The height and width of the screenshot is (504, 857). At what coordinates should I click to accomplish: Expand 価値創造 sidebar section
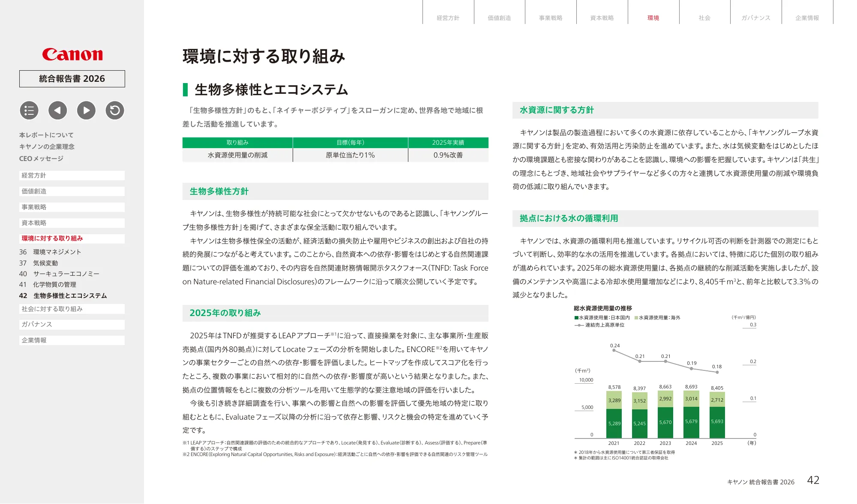pos(72,191)
